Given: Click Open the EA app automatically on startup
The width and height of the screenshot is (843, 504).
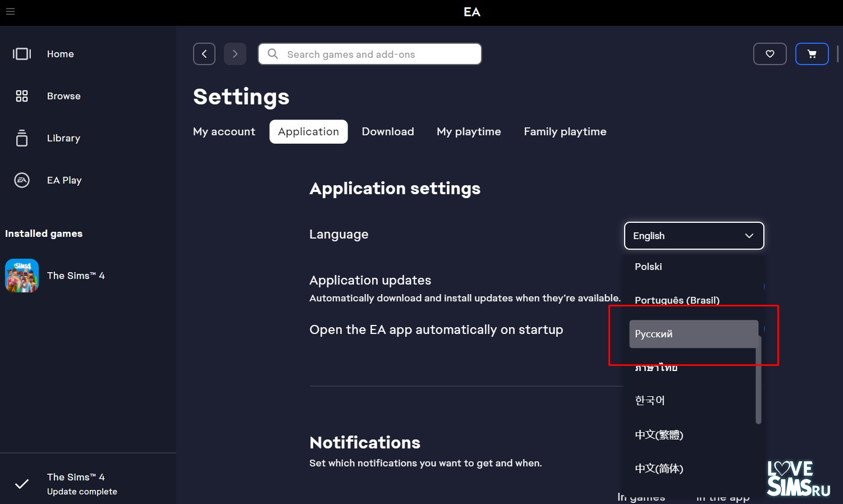Looking at the screenshot, I should (436, 329).
